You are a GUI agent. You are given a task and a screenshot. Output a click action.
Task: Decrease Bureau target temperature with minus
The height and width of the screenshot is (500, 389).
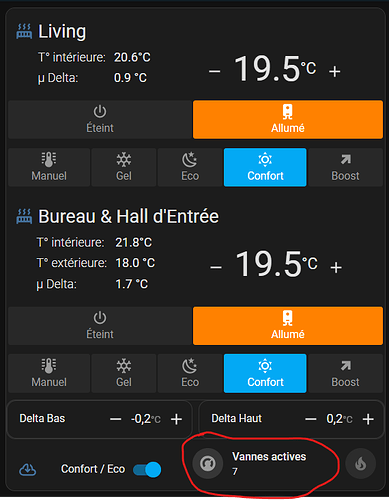pos(216,267)
